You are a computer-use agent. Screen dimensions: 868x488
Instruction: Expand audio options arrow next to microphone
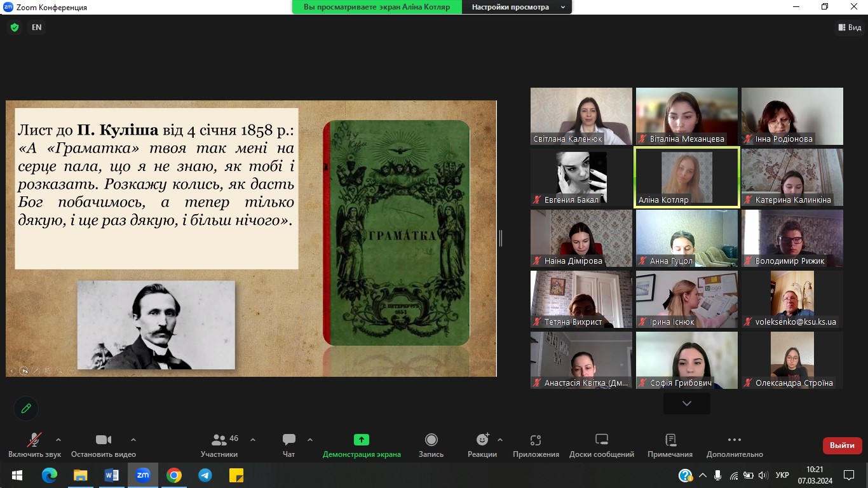click(x=58, y=440)
